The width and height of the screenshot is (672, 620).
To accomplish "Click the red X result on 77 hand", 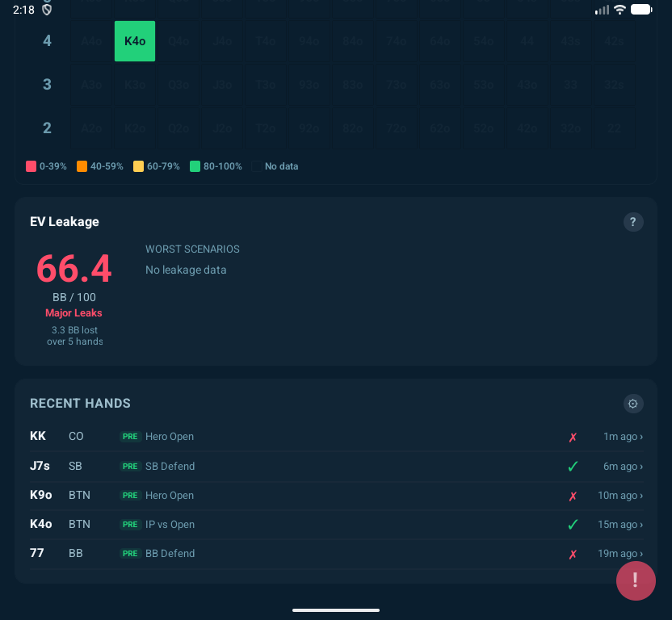I will coord(573,554).
